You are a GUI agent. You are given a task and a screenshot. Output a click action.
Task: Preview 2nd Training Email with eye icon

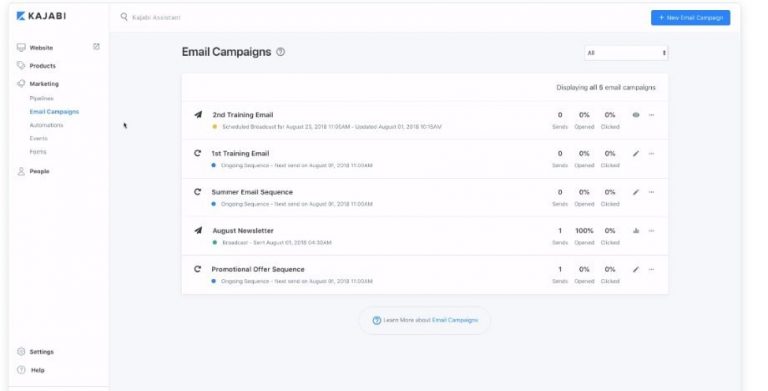tap(636, 115)
